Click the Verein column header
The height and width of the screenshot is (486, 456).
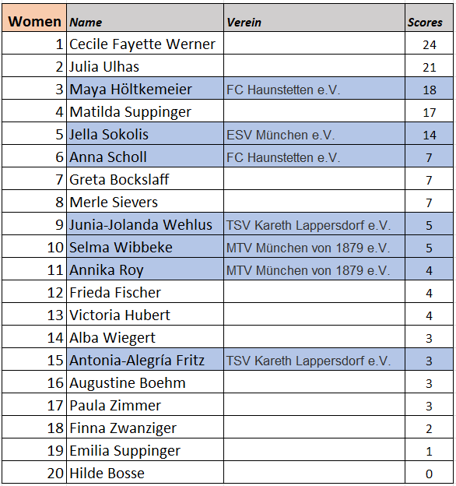[x=314, y=18]
